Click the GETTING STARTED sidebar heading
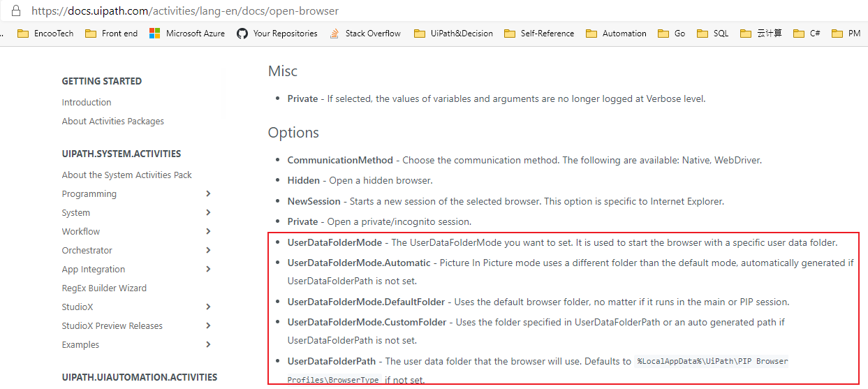The height and width of the screenshot is (389, 868). 102,81
